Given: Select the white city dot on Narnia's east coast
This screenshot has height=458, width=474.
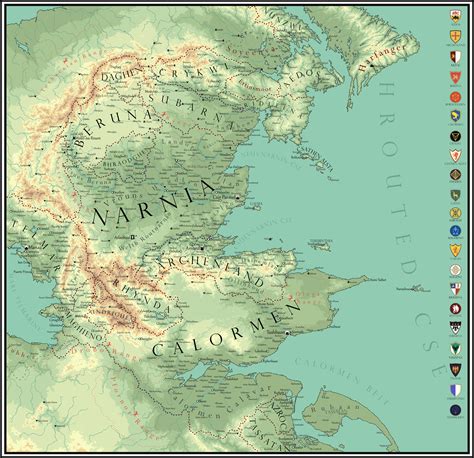Looking at the screenshot, I should click(x=238, y=198).
